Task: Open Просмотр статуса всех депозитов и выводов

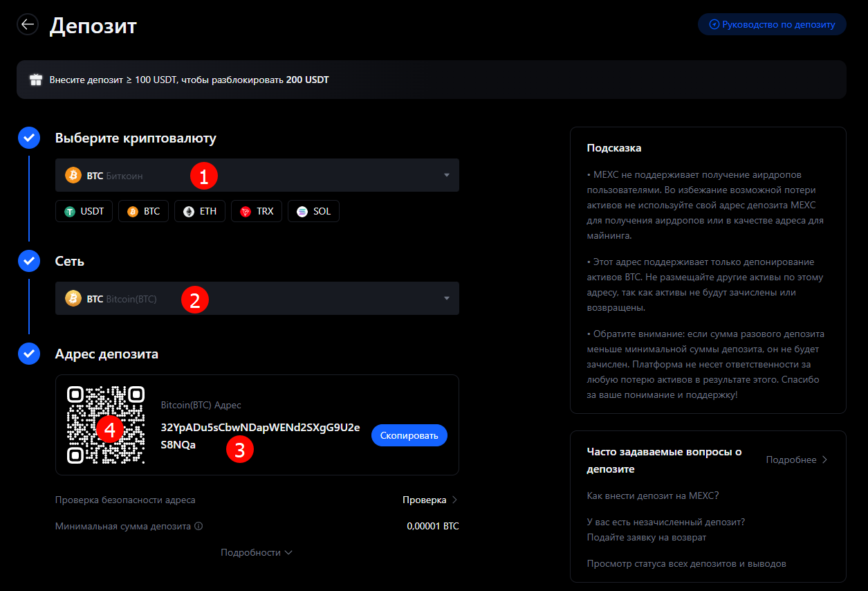Action: [x=687, y=563]
